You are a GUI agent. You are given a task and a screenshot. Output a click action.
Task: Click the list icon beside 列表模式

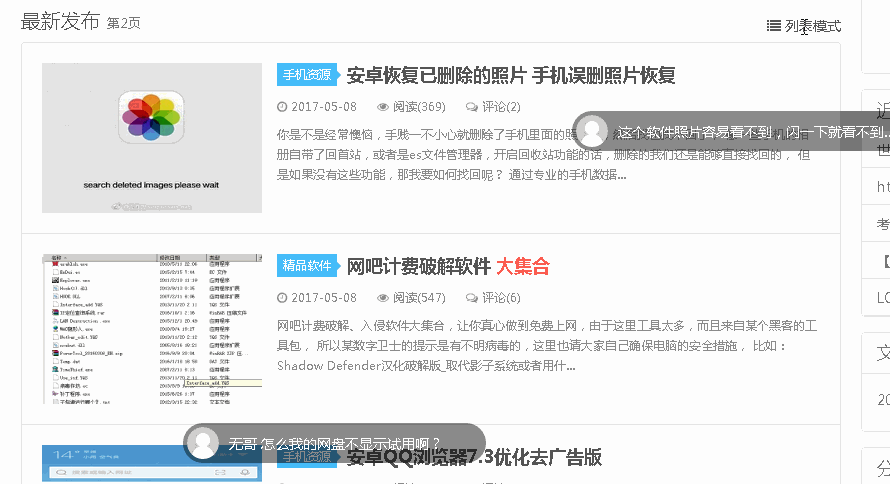pyautogui.click(x=774, y=26)
